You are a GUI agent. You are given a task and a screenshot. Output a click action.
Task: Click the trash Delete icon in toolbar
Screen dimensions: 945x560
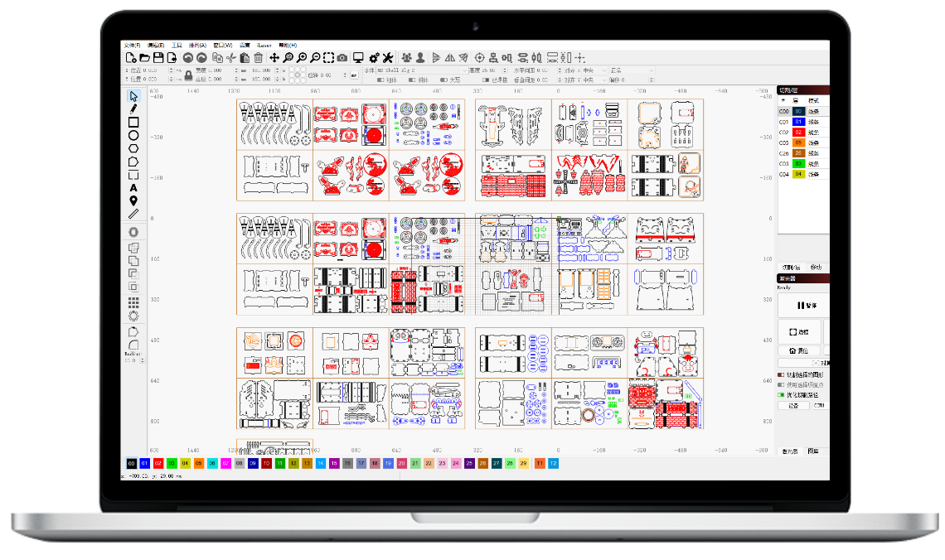[259, 58]
